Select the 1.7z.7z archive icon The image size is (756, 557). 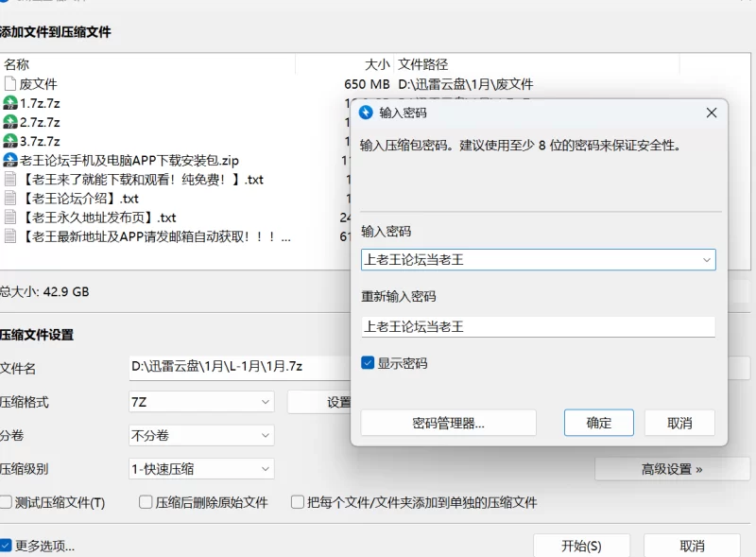coord(10,103)
